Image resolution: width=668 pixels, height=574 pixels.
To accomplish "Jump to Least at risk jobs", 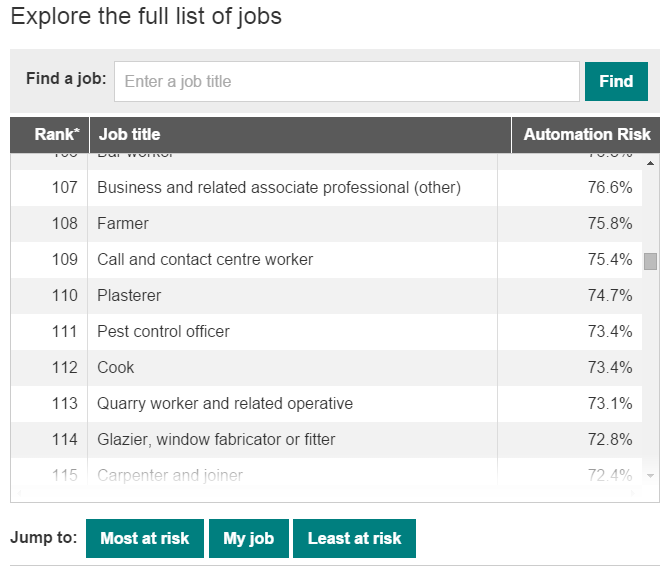I will pyautogui.click(x=354, y=538).
